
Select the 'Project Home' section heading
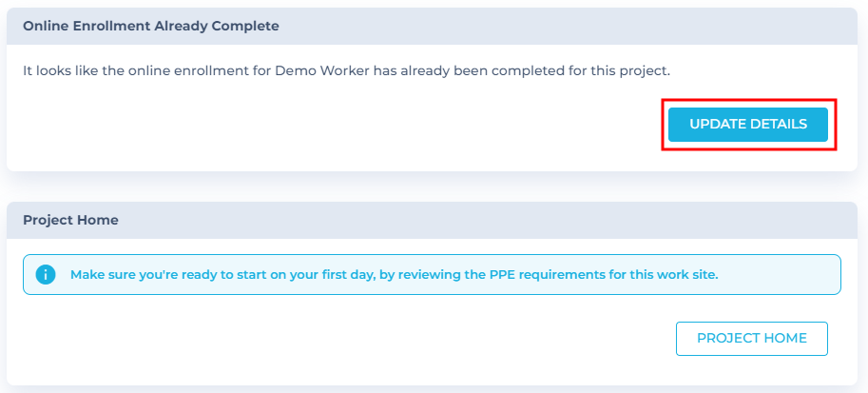(71, 220)
